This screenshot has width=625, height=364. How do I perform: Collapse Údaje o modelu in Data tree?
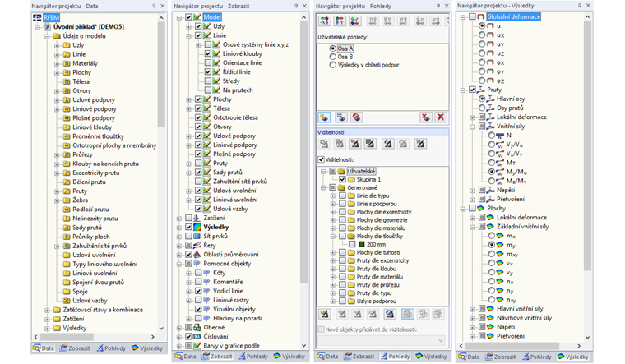[x=48, y=36]
